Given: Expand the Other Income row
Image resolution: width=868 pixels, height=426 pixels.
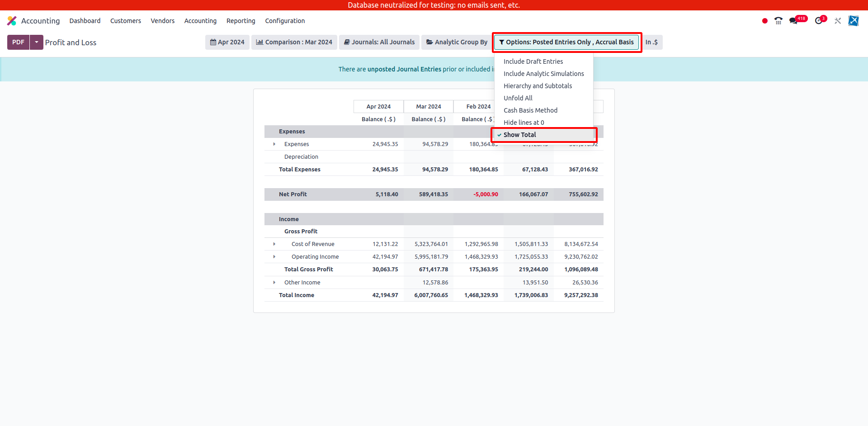Looking at the screenshot, I should (x=274, y=283).
